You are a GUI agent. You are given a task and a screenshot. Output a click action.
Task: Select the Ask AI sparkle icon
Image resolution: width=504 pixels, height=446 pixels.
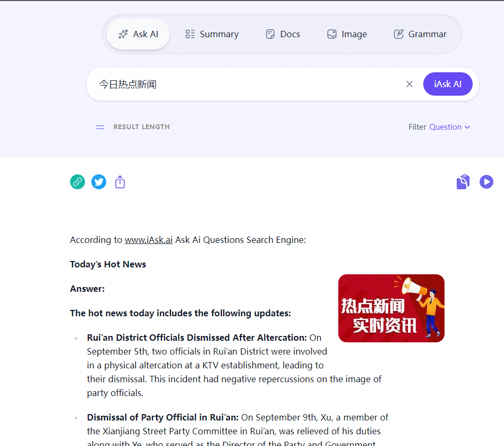click(x=122, y=33)
